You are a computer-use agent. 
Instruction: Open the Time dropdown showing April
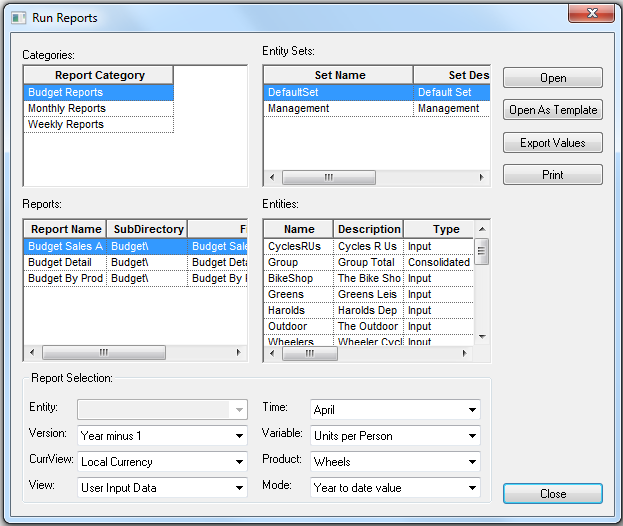[x=395, y=410]
